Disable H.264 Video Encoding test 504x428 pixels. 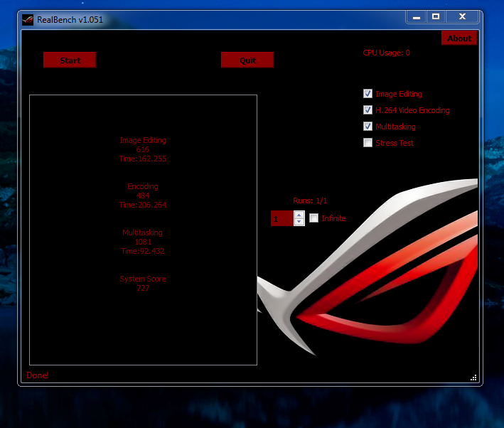click(x=368, y=110)
